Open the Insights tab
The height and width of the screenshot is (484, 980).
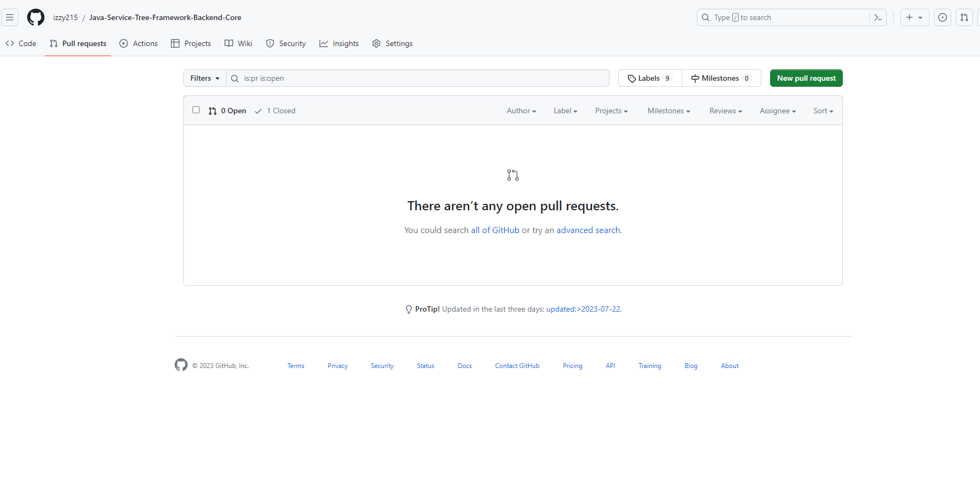click(339, 43)
